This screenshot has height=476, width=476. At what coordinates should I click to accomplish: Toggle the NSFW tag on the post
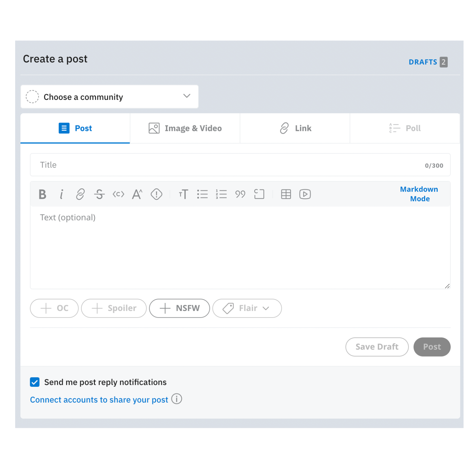tap(179, 308)
